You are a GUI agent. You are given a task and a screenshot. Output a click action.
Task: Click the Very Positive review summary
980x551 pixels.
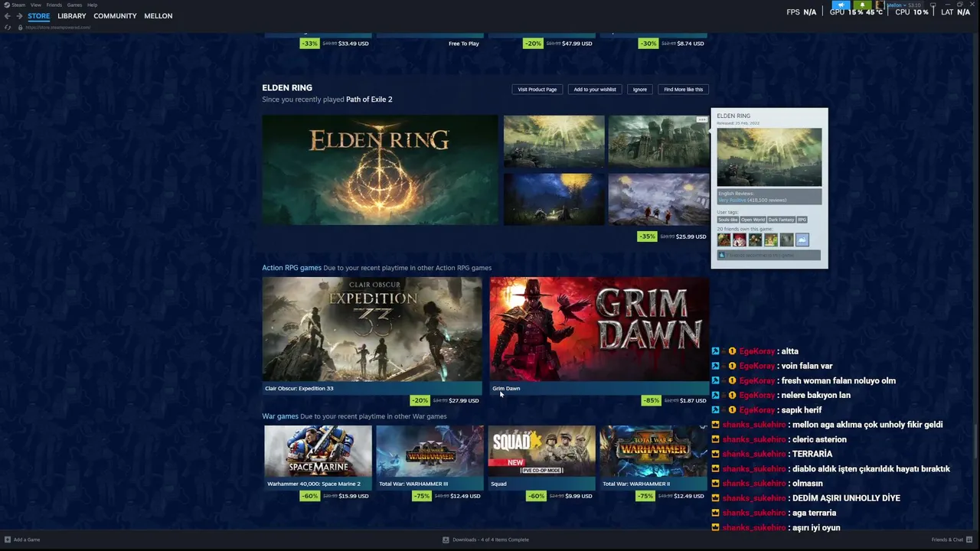[732, 200]
